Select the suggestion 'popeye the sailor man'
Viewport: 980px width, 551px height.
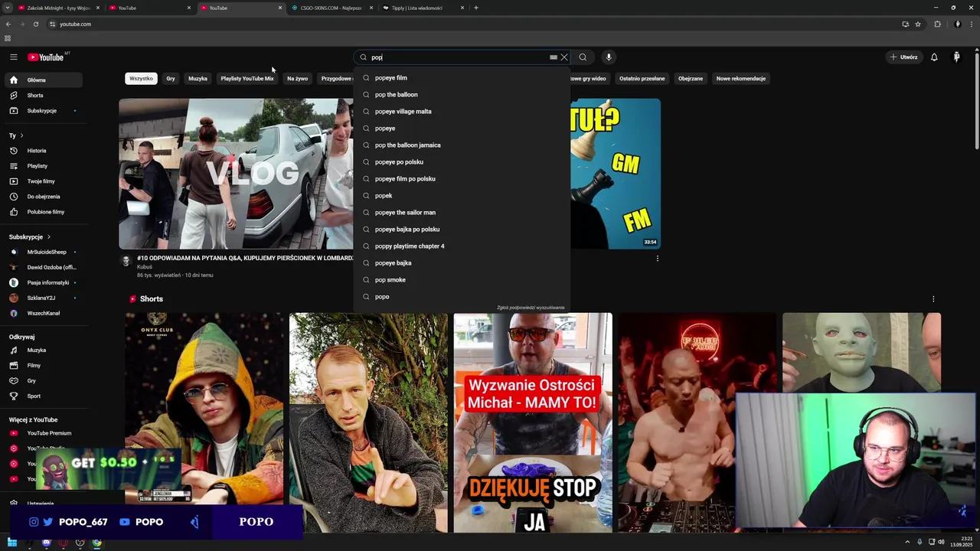(x=462, y=213)
